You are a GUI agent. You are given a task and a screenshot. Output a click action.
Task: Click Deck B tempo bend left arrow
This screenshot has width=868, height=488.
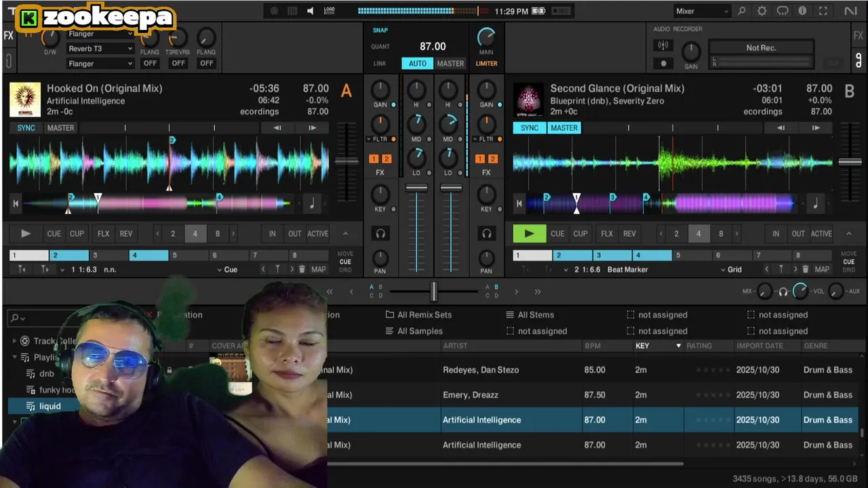point(781,127)
